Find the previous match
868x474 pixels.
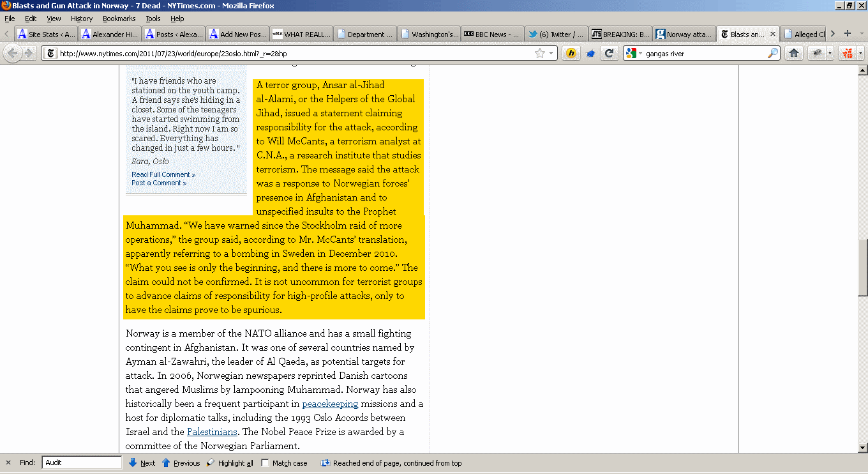pyautogui.click(x=181, y=463)
